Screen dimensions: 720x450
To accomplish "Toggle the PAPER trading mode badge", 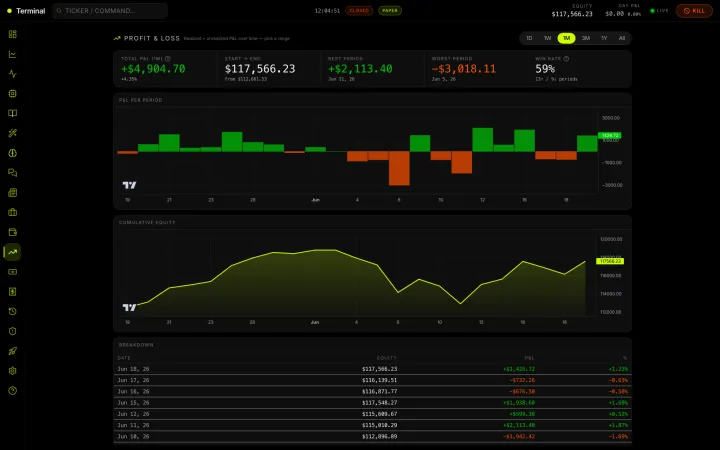I will point(390,11).
